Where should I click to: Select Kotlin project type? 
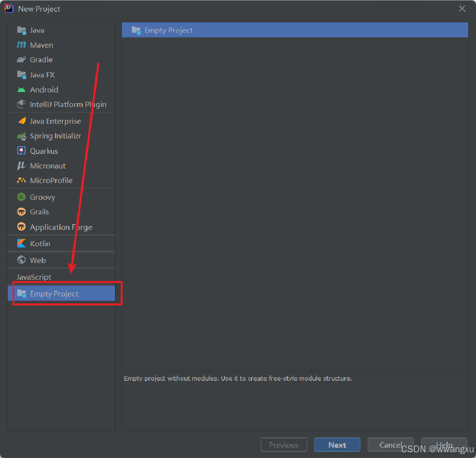[62, 244]
